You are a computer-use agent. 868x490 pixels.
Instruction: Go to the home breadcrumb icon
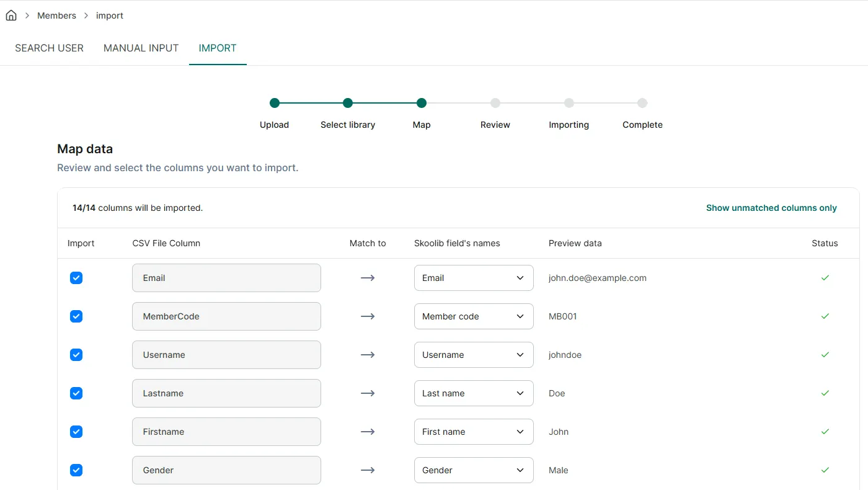[11, 16]
